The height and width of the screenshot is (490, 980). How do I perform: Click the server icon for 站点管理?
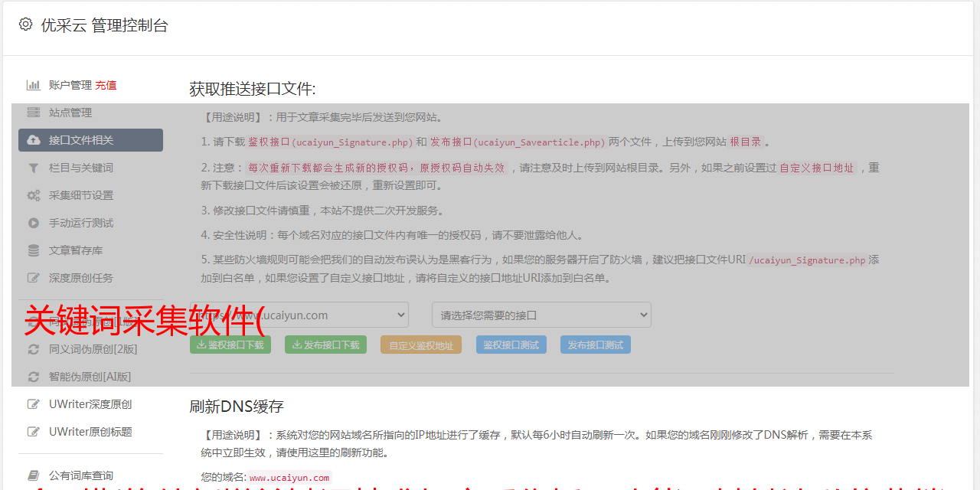34,113
